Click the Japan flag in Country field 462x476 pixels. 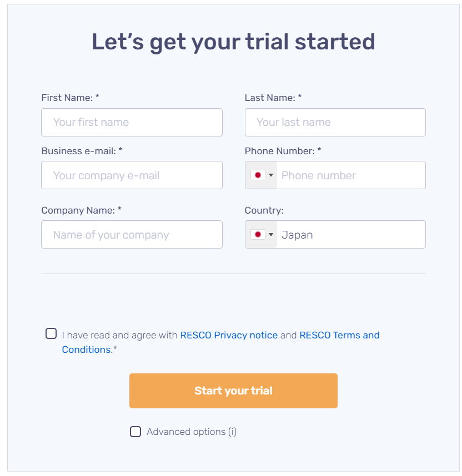click(257, 235)
